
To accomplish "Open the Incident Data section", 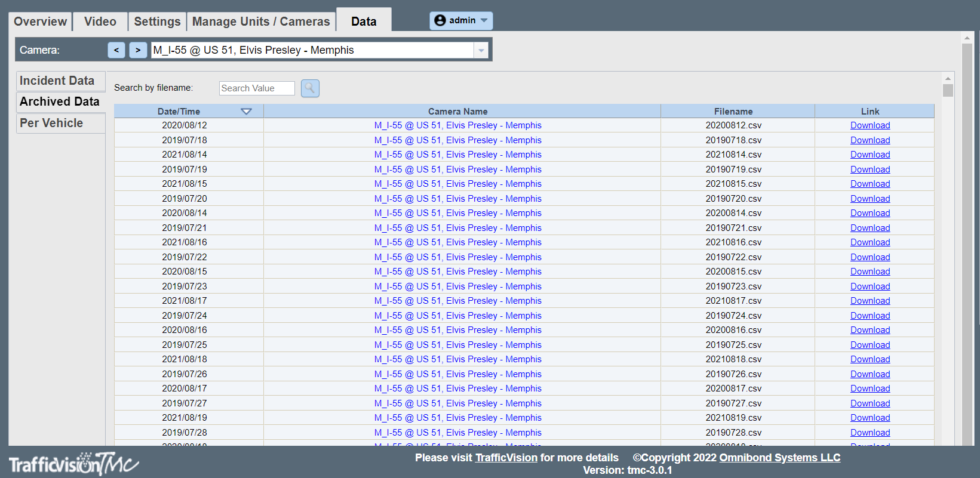I will [x=60, y=81].
